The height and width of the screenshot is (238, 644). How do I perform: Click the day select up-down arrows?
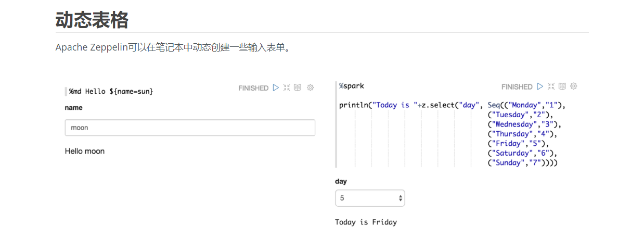click(400, 198)
